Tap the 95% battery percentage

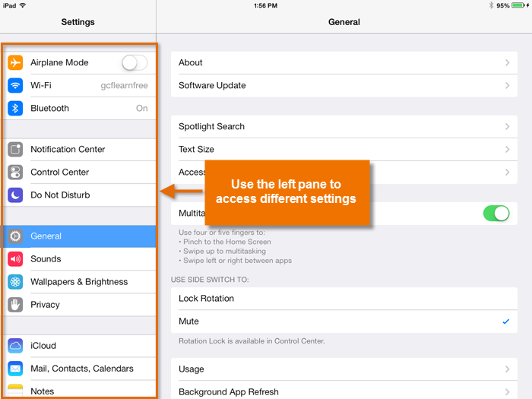[x=503, y=5]
